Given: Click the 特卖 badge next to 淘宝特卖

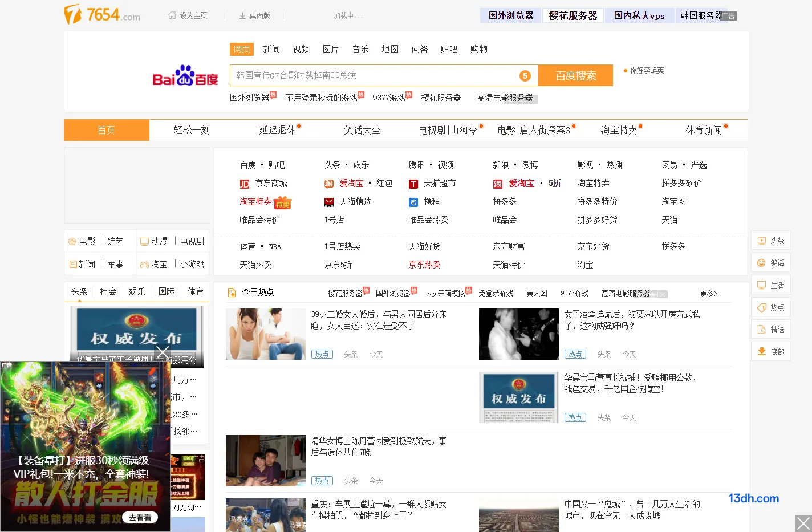Looking at the screenshot, I should [283, 203].
